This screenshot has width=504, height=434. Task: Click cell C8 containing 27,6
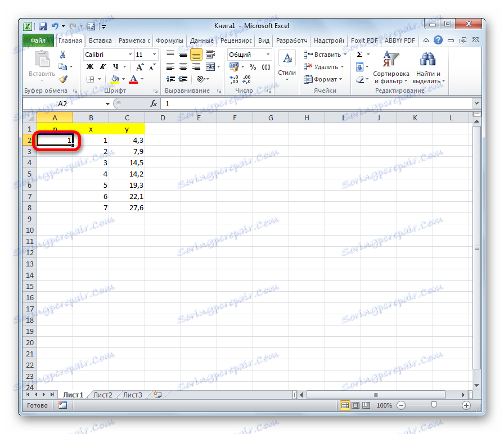pyautogui.click(x=127, y=208)
